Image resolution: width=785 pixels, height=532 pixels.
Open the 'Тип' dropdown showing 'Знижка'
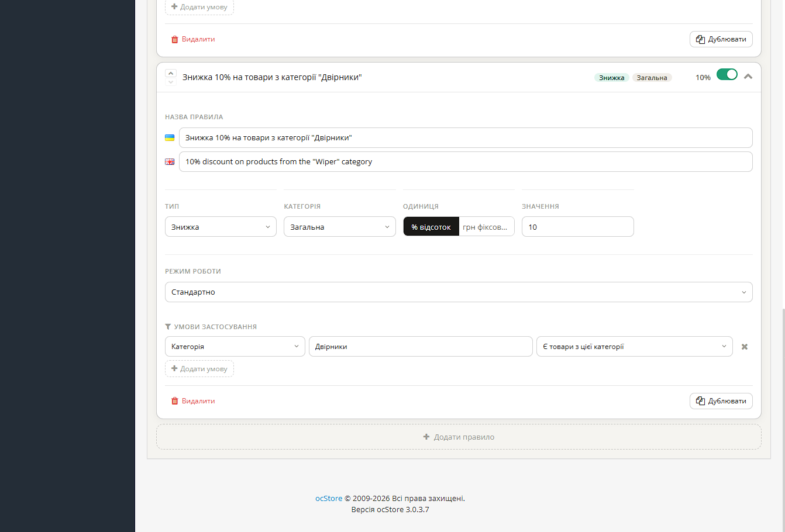click(x=221, y=227)
